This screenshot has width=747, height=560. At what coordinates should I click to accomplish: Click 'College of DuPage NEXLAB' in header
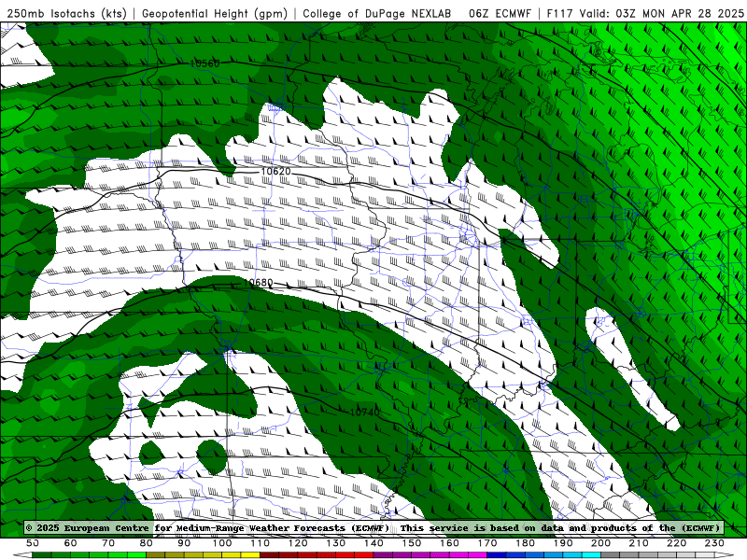(x=377, y=13)
